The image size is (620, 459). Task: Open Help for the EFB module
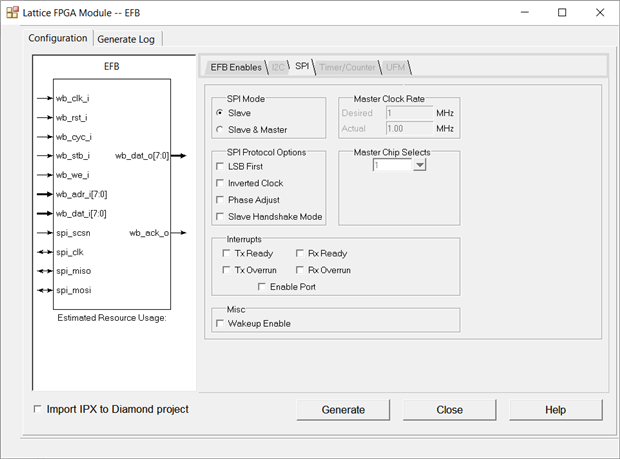556,410
